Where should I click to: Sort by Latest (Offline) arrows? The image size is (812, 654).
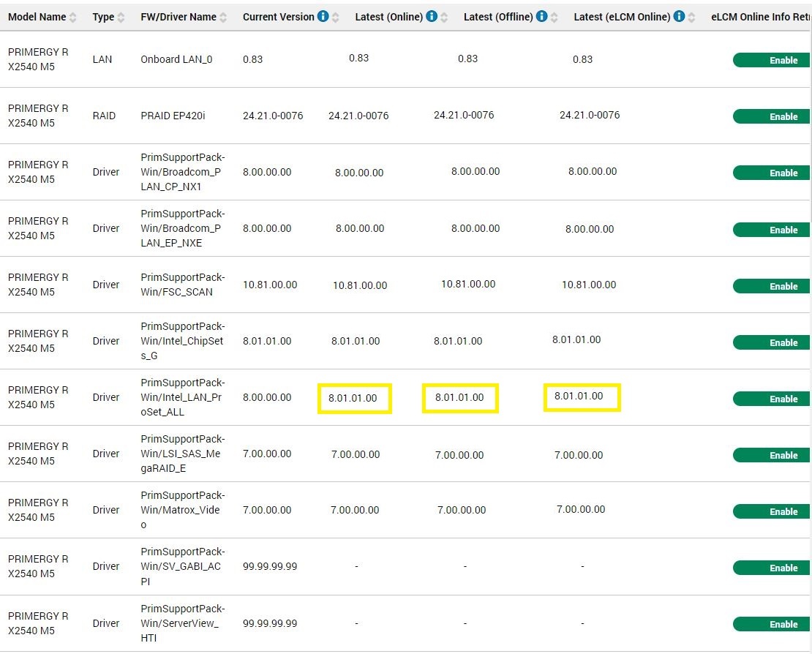[x=554, y=17]
